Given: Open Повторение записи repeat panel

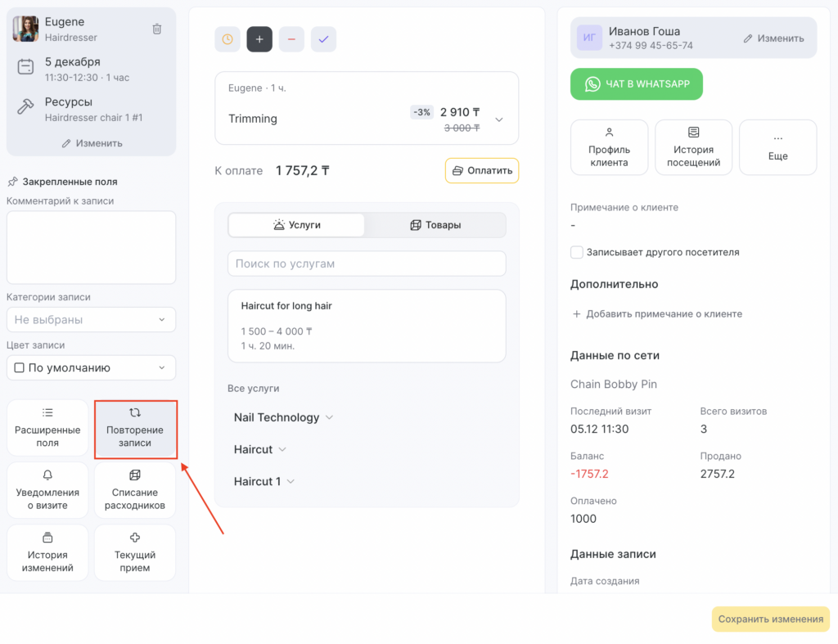Looking at the screenshot, I should pos(135,429).
